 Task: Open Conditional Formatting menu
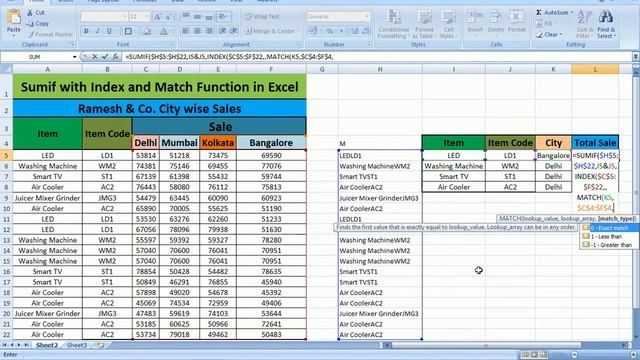coord(393,24)
